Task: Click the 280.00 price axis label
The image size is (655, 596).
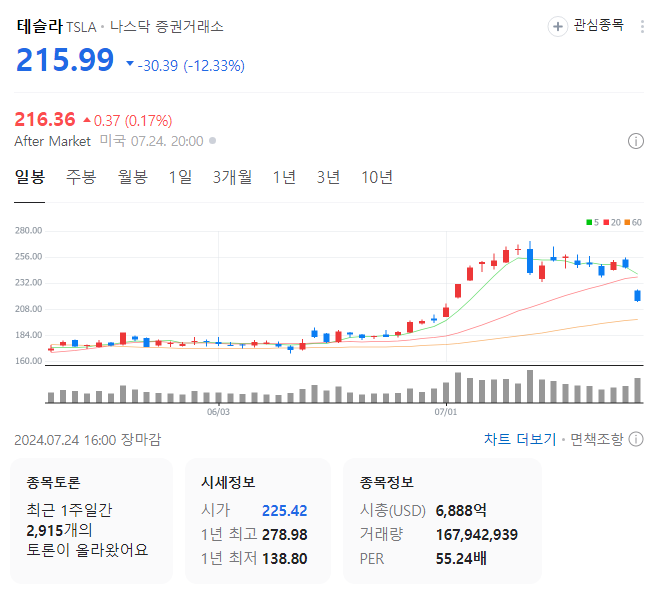Action: (x=28, y=231)
